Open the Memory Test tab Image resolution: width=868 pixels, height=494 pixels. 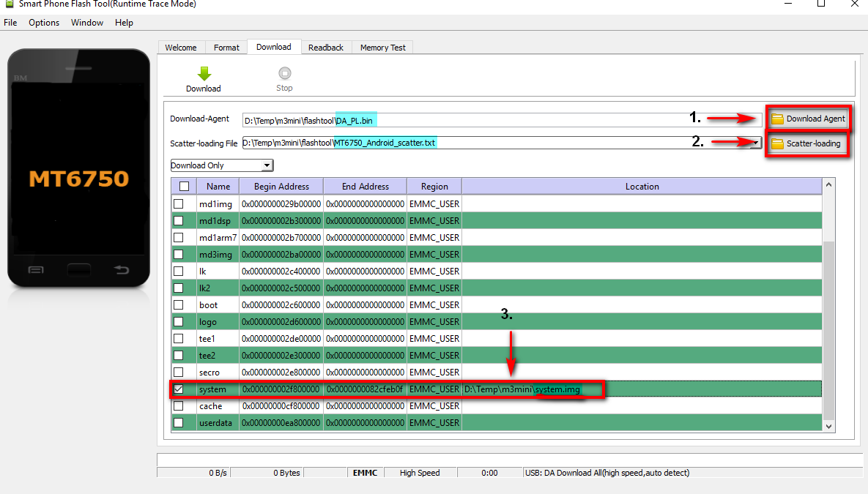[x=382, y=48]
